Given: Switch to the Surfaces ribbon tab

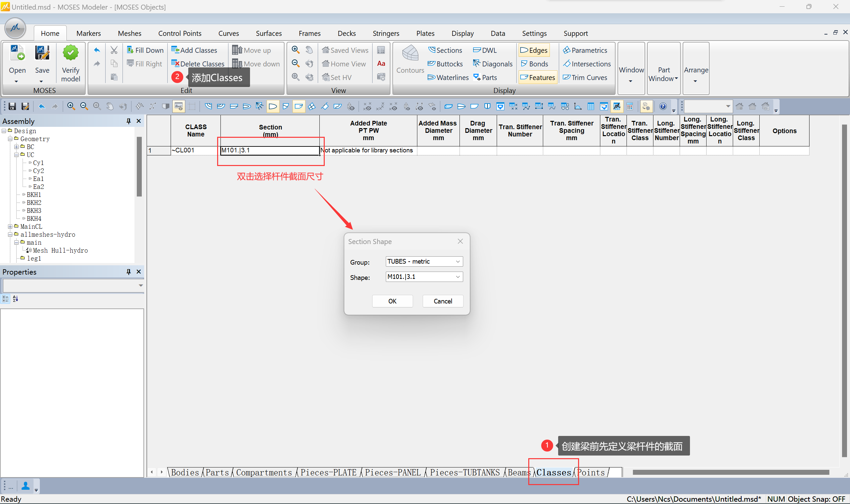Looking at the screenshot, I should click(x=269, y=33).
